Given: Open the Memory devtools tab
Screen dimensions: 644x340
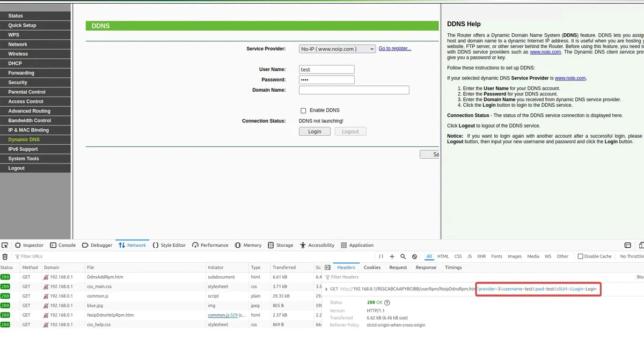Looking at the screenshot, I should (248, 245).
